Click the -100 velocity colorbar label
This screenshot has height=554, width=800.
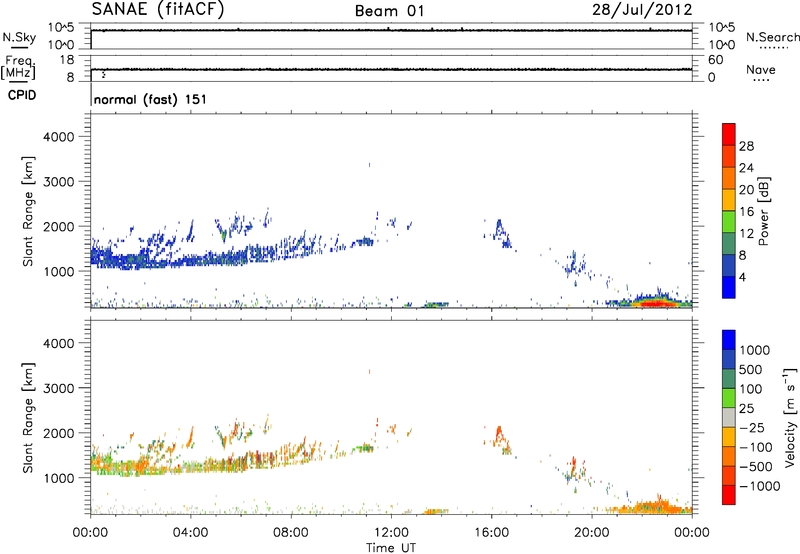[756, 447]
